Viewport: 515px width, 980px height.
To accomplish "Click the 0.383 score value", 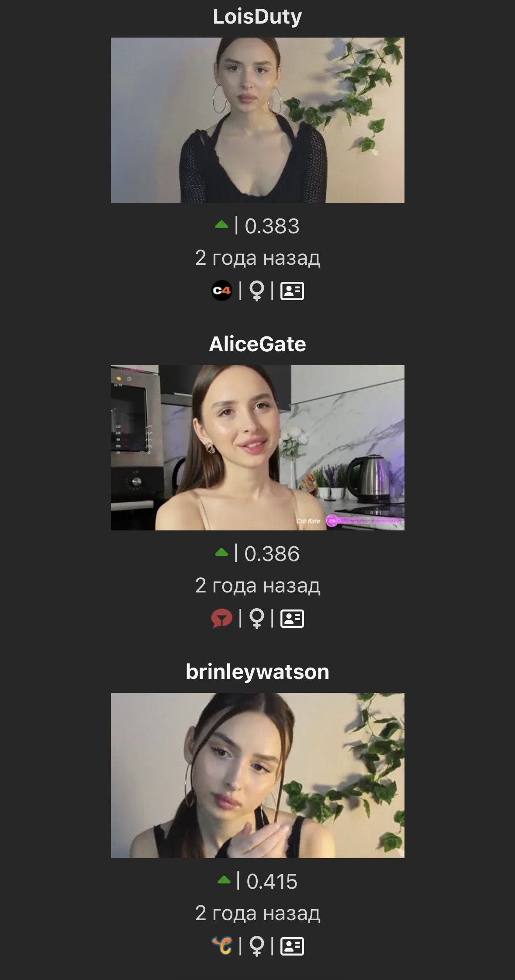I will tap(272, 226).
